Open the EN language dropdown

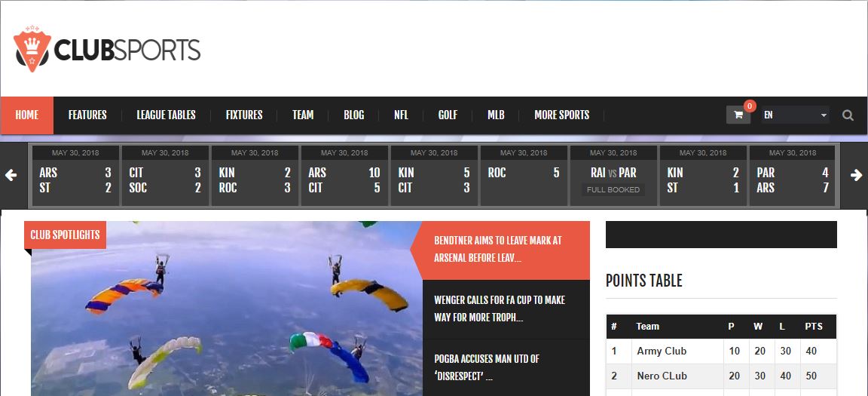(795, 115)
